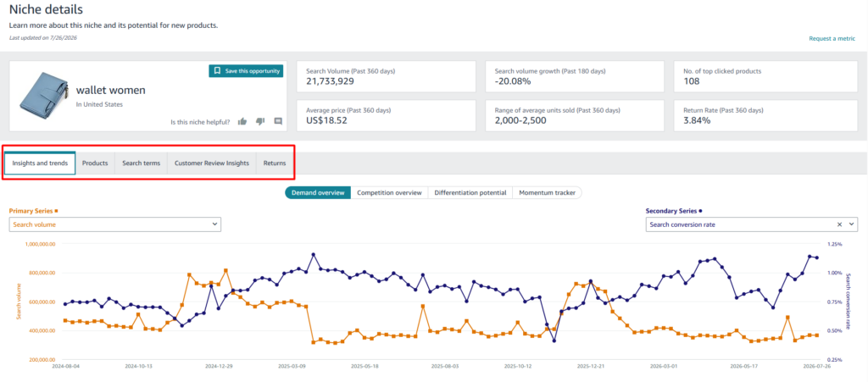Click the thumbs down icon

(260, 122)
